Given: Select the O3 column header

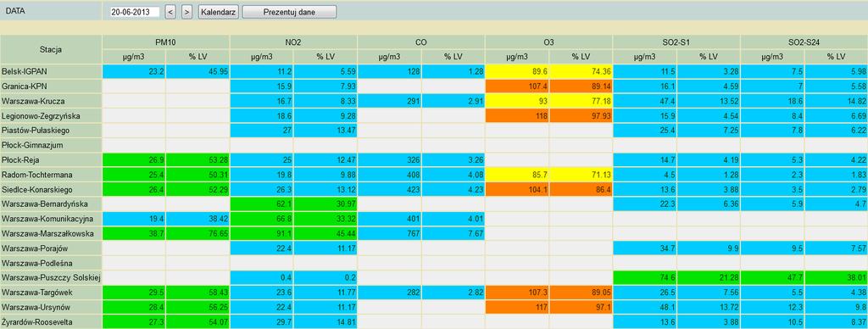Looking at the screenshot, I should coord(548,42).
